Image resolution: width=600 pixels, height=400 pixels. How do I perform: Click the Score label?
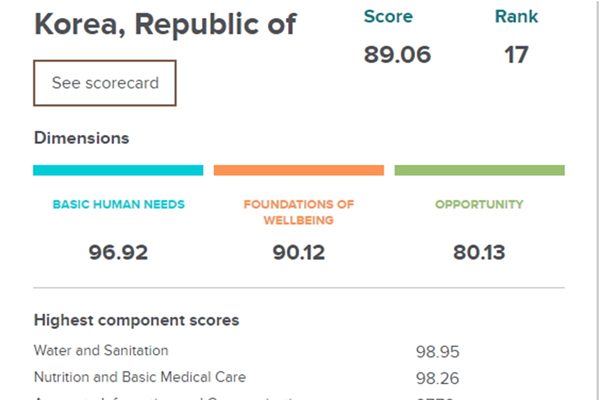(388, 16)
